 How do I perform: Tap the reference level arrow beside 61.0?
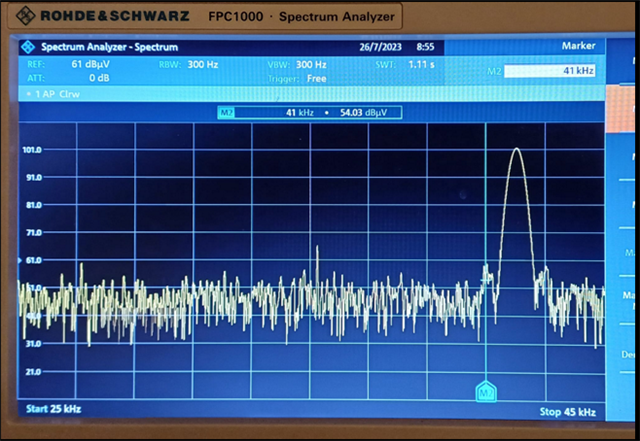(x=20, y=260)
